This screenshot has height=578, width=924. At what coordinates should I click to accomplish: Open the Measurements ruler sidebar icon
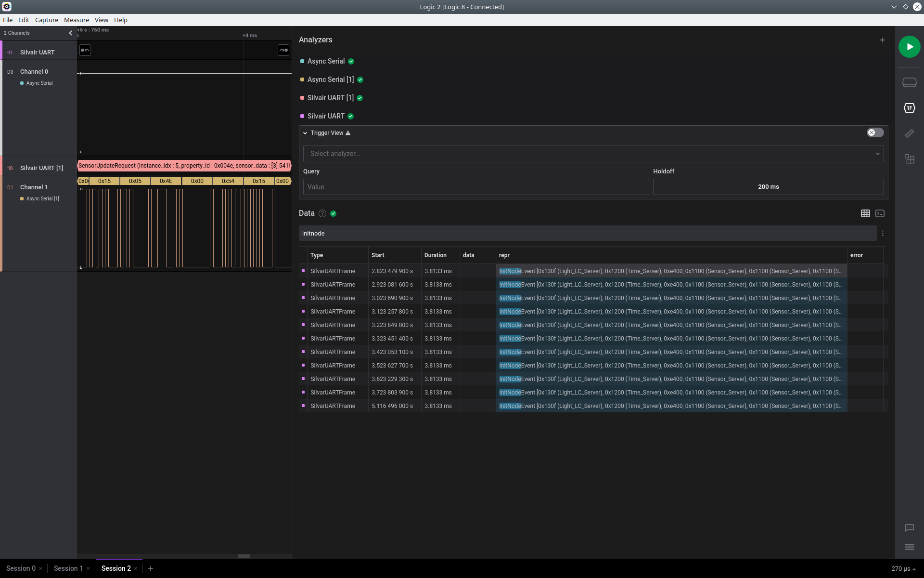(x=909, y=133)
